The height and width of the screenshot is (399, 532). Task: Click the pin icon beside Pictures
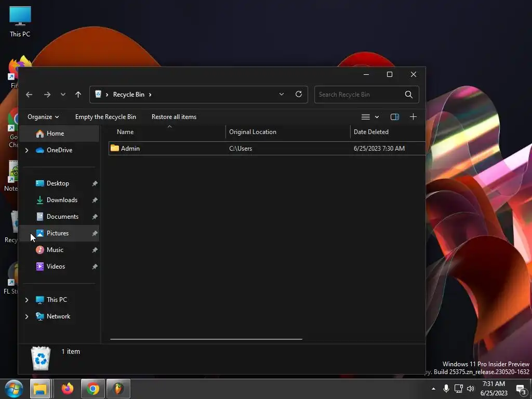95,233
